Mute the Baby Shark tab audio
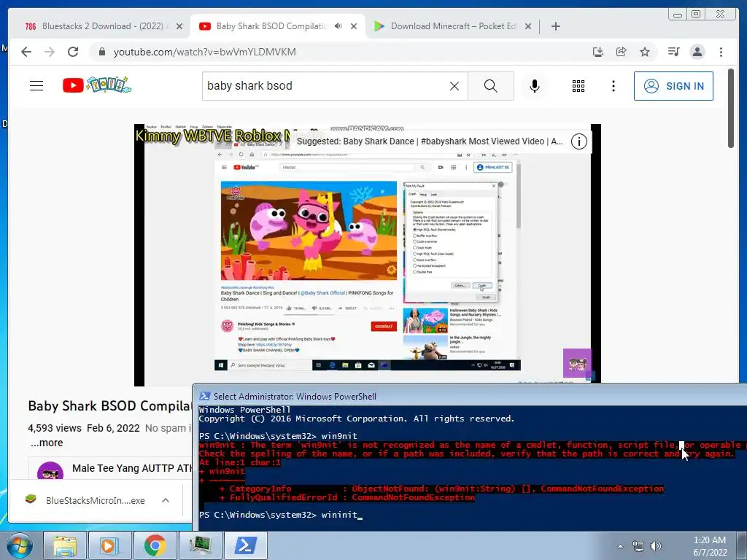Image resolution: width=747 pixels, height=560 pixels. [338, 26]
